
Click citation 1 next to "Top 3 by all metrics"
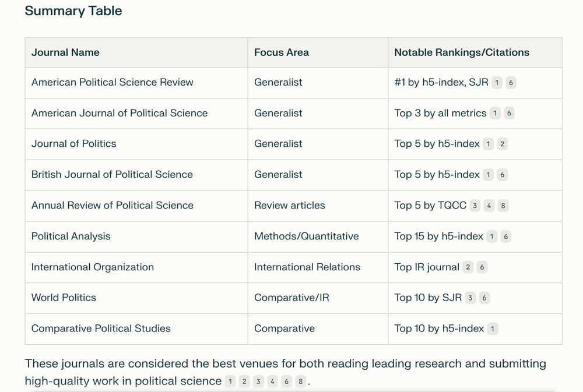[x=495, y=114]
